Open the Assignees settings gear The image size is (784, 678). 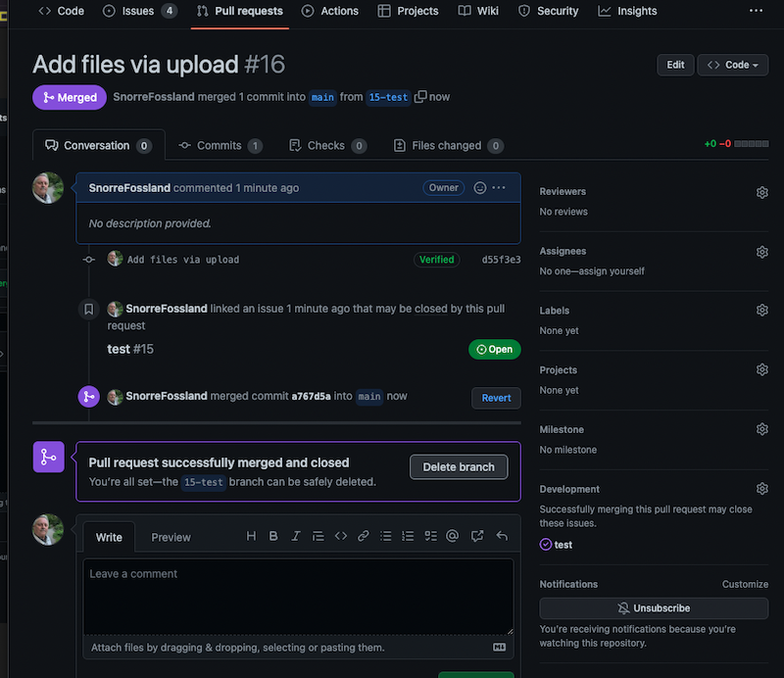coord(762,252)
